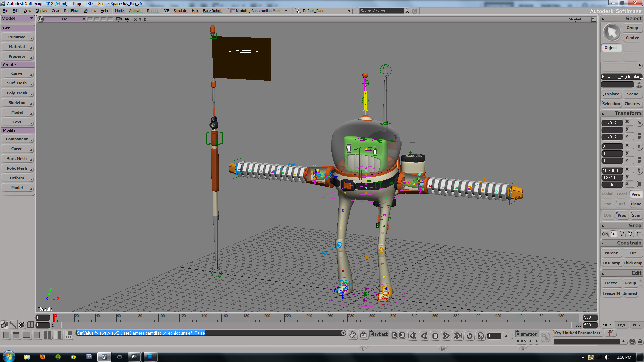
Task: Stop playback
Action: (x=435, y=336)
